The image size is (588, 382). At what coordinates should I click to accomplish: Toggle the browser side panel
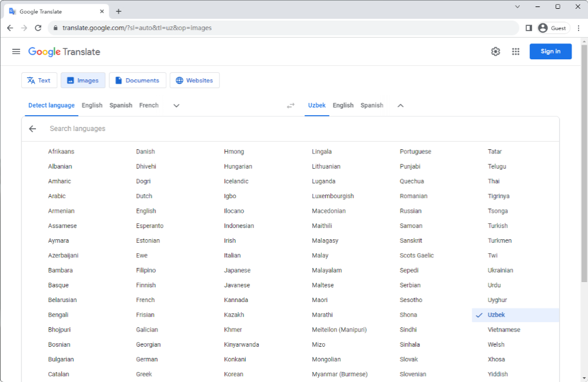tap(529, 28)
